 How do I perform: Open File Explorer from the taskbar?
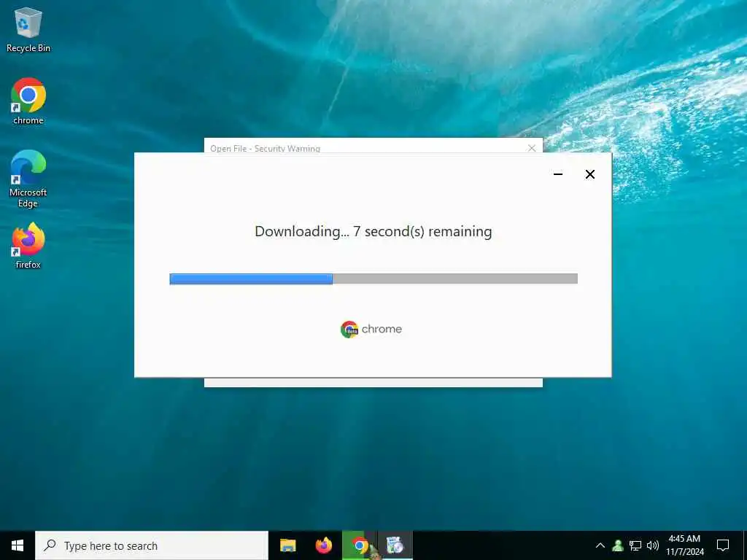287,545
